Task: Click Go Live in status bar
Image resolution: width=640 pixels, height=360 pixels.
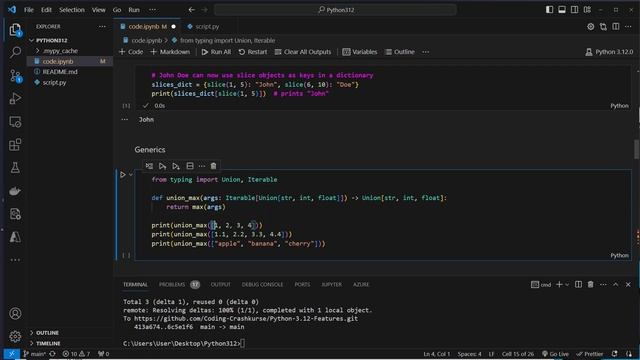Action: 556,353
